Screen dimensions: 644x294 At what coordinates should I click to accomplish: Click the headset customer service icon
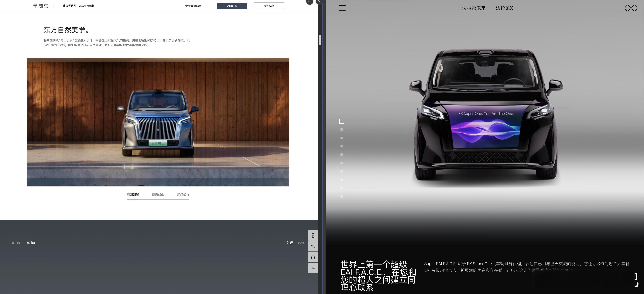(313, 257)
